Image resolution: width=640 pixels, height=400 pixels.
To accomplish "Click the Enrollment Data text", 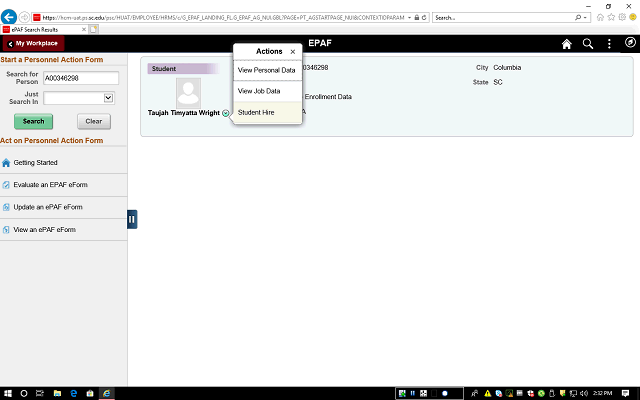I will click(x=328, y=97).
